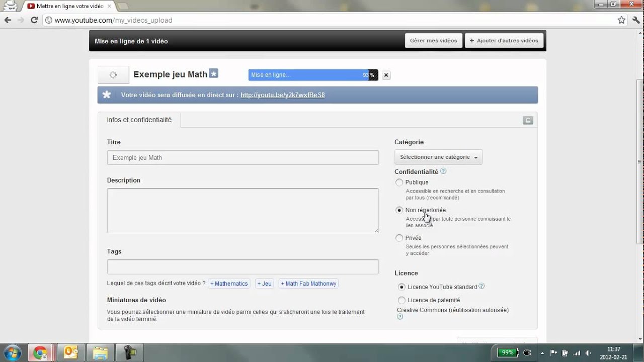Click in the Tags input field
The height and width of the screenshot is (362, 644).
point(243,266)
